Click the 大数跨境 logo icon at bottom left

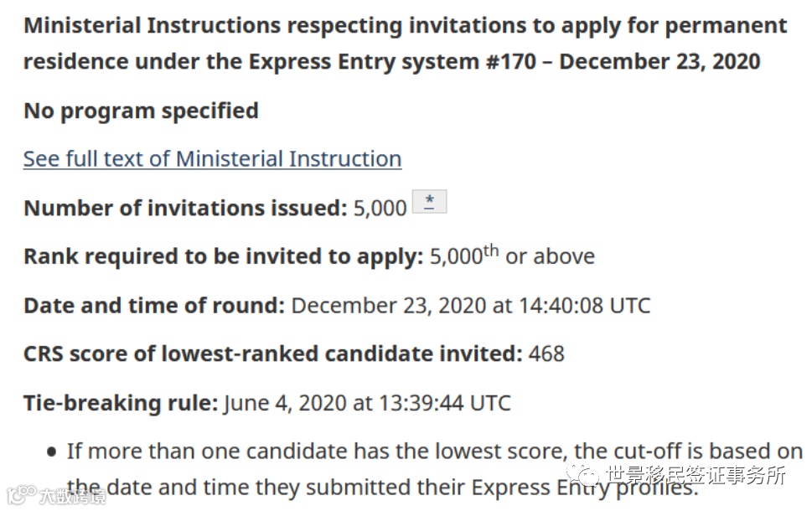tap(21, 494)
